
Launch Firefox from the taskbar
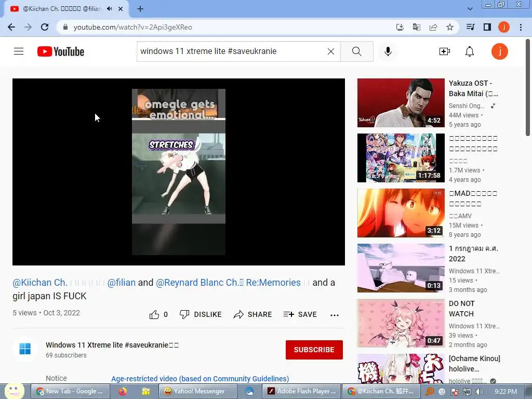pyautogui.click(x=123, y=391)
